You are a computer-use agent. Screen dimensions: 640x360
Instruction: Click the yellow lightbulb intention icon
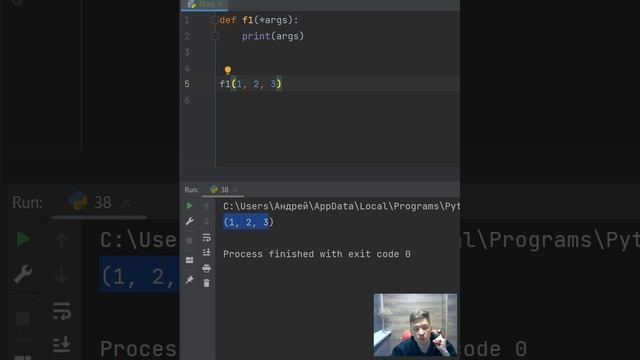(x=228, y=70)
